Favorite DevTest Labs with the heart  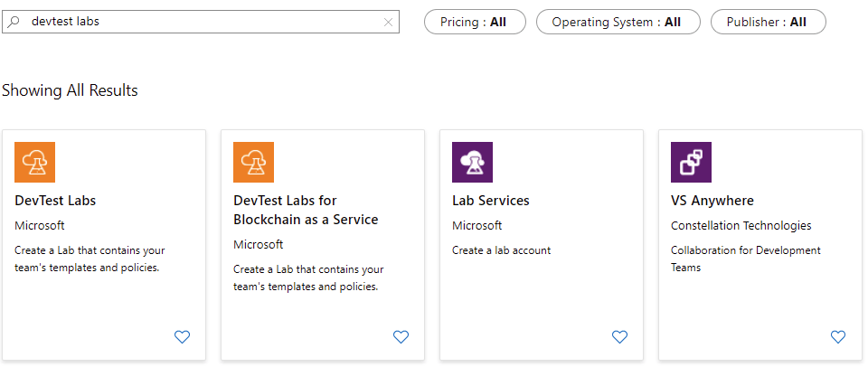(x=182, y=336)
